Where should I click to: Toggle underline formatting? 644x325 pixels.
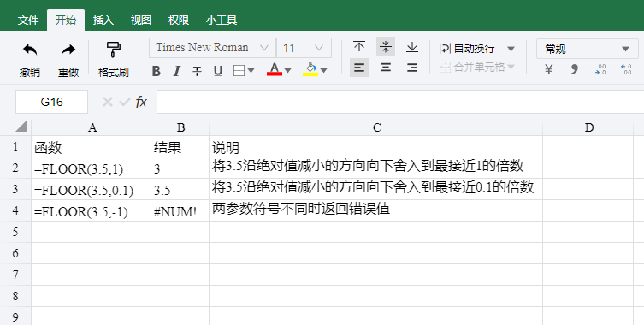(218, 71)
